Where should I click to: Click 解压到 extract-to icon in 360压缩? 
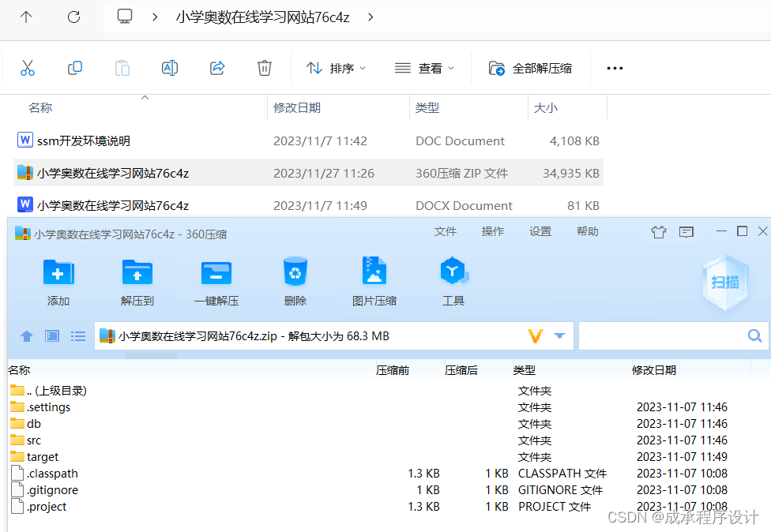pyautogui.click(x=137, y=283)
